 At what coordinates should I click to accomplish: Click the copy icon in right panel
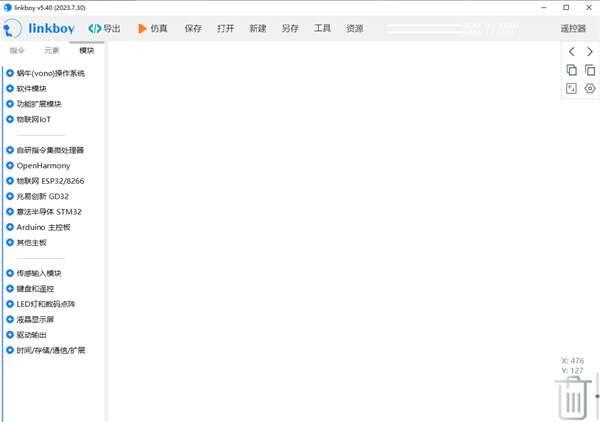tap(571, 70)
